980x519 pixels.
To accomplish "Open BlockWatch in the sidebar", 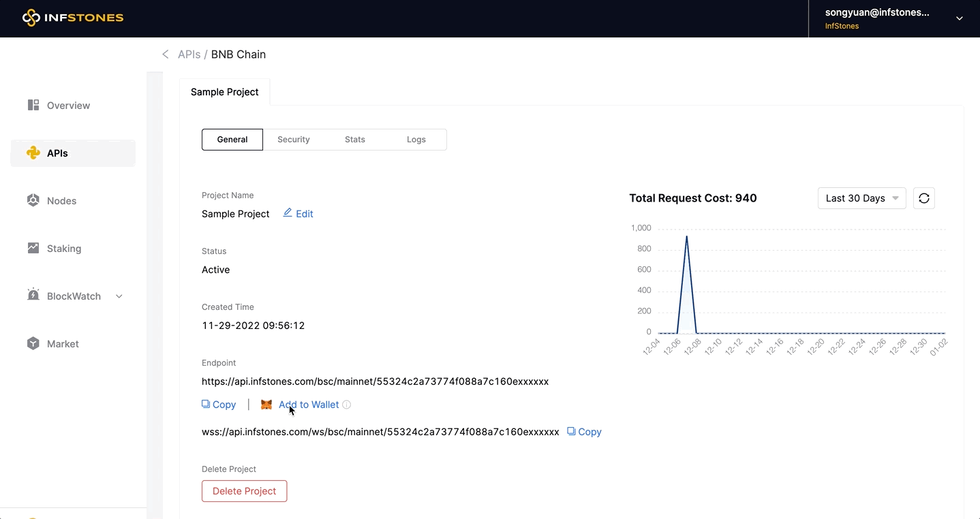I will tap(73, 296).
